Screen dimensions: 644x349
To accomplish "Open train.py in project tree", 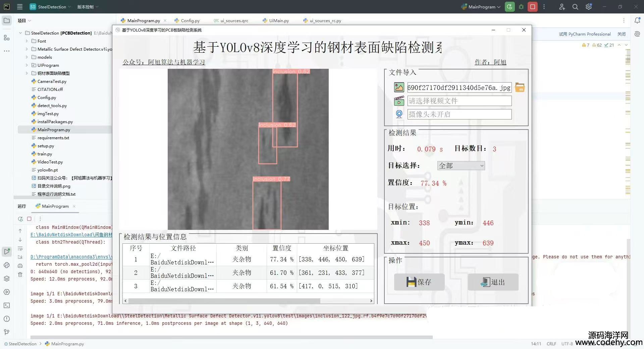I will click(x=45, y=154).
